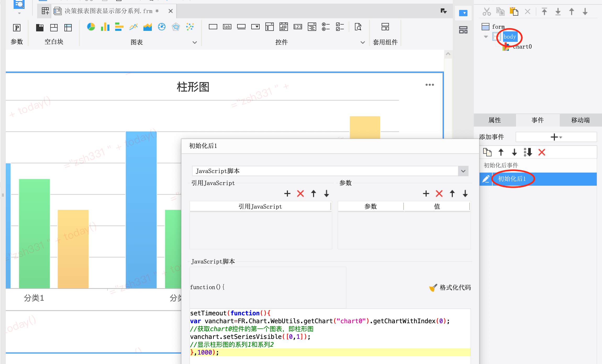Open the JavaScript脚本 type dropdown
602x364 pixels.
tap(463, 171)
